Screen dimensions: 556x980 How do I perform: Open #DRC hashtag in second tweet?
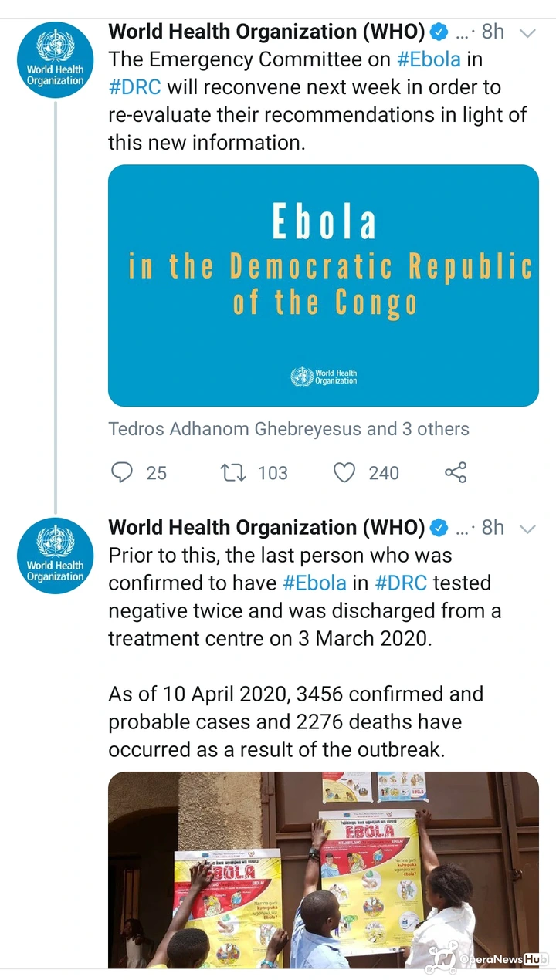tap(401, 583)
